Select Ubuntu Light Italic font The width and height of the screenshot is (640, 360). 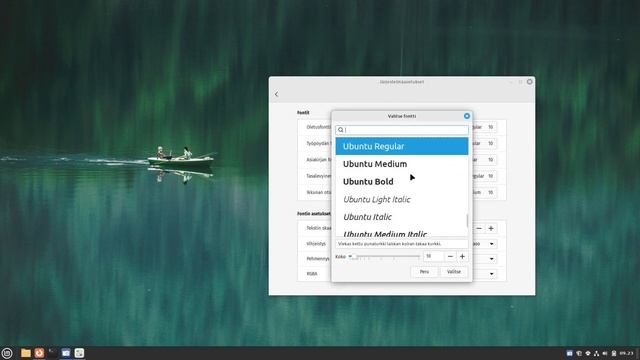402,199
